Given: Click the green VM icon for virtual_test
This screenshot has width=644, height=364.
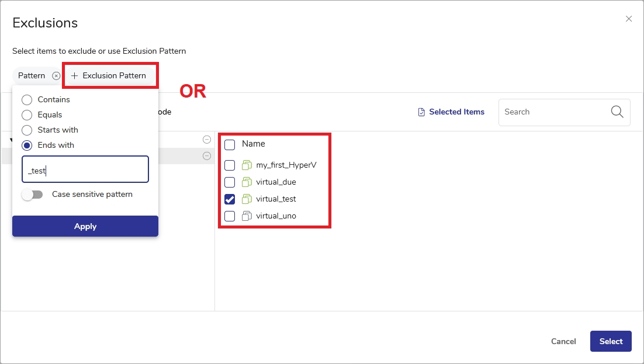Looking at the screenshot, I should [x=246, y=199].
